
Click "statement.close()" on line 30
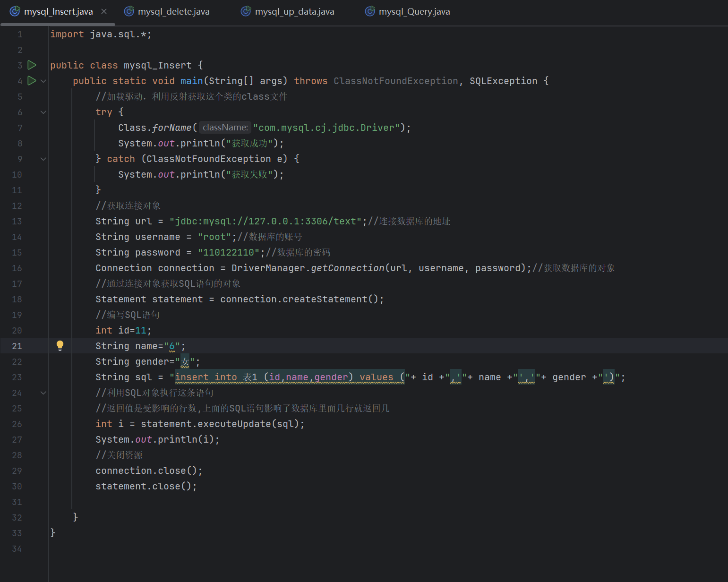click(146, 487)
